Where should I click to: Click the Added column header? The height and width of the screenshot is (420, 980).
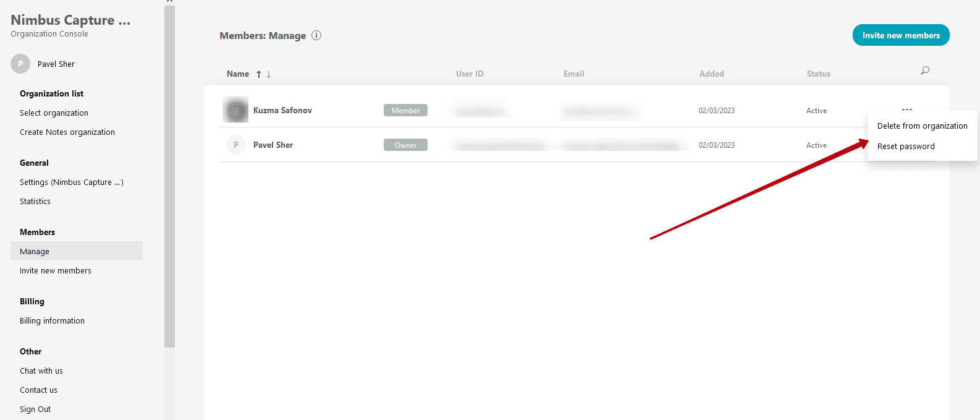711,74
